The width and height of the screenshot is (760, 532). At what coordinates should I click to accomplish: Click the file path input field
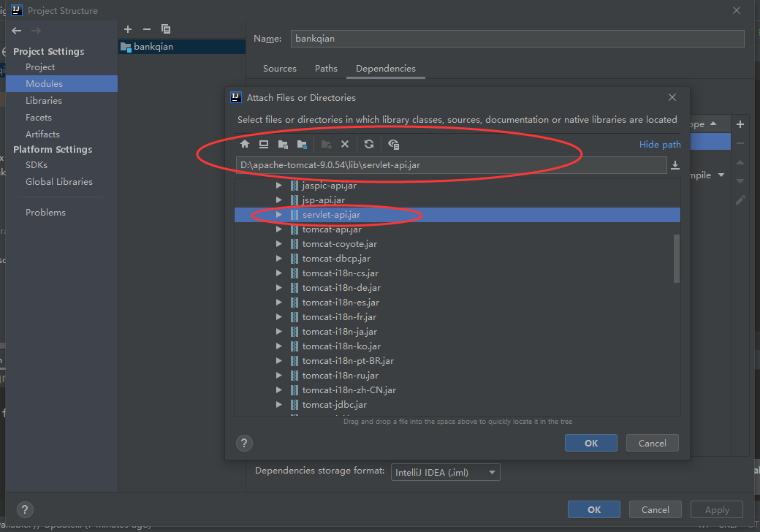[x=452, y=165]
